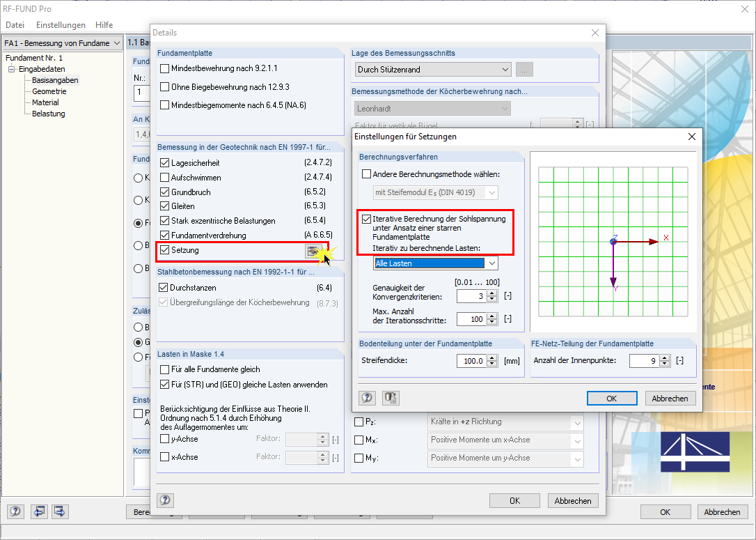The height and width of the screenshot is (540, 756).
Task: Check the Mx checkbox
Action: click(x=359, y=440)
